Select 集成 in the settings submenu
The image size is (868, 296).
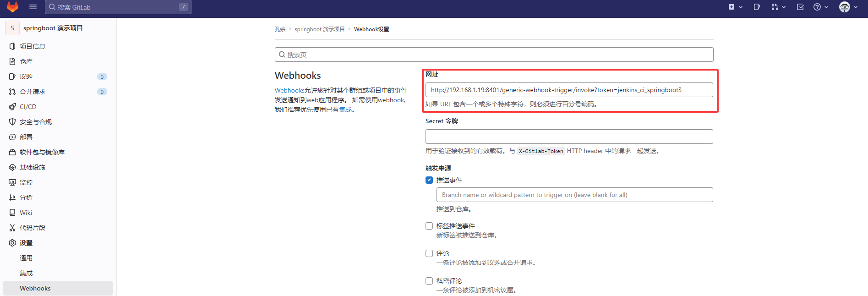26,273
